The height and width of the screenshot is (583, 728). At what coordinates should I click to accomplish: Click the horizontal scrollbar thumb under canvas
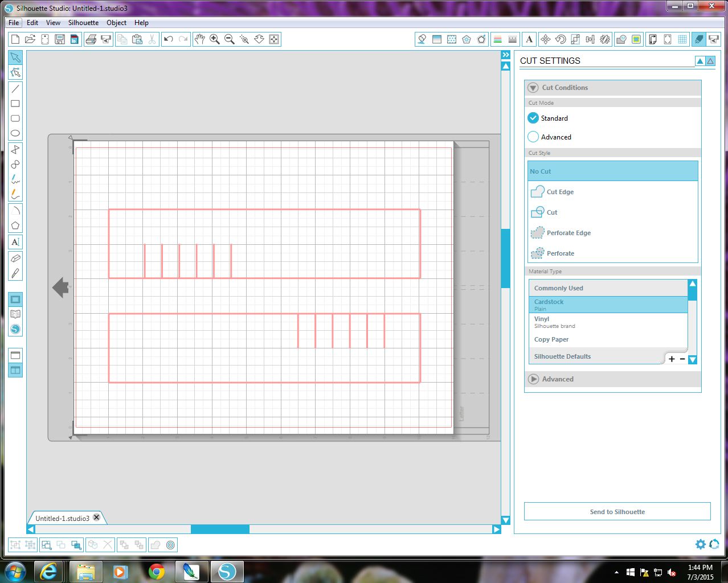220,529
